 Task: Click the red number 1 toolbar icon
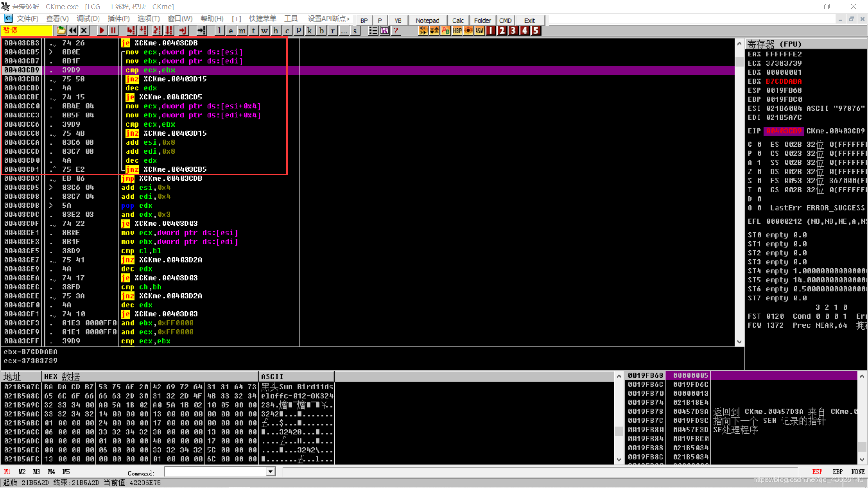pos(491,30)
